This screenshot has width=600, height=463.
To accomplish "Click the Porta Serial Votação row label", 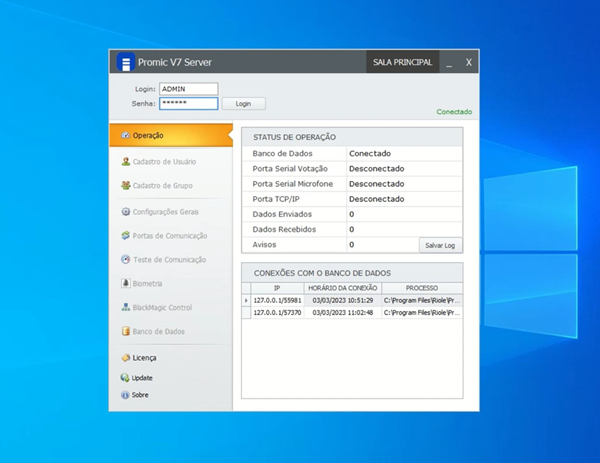I will pyautogui.click(x=290, y=169).
